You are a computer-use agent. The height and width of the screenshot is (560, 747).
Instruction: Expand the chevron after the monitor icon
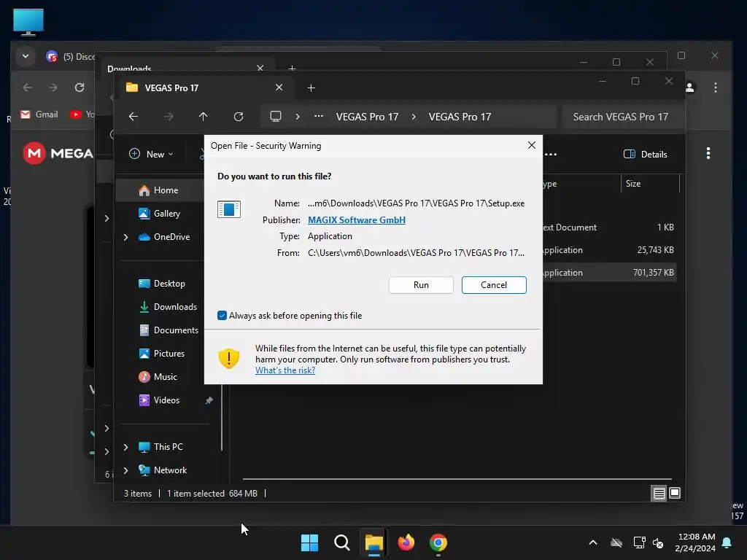click(x=298, y=117)
